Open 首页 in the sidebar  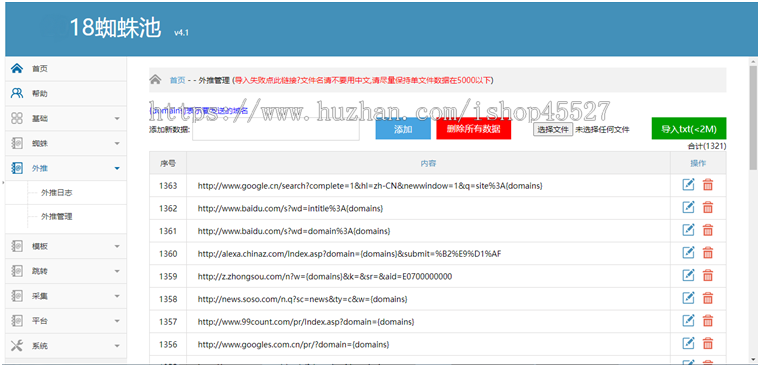[x=40, y=69]
